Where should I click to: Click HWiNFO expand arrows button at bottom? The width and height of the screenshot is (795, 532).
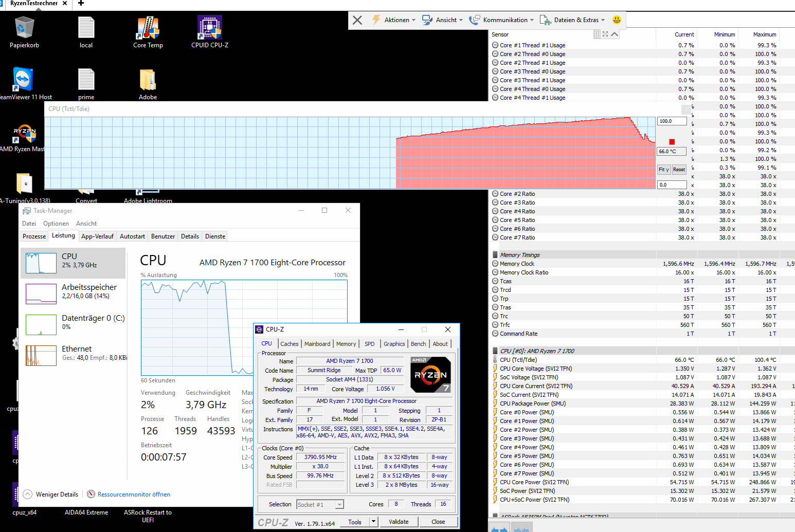(x=499, y=528)
